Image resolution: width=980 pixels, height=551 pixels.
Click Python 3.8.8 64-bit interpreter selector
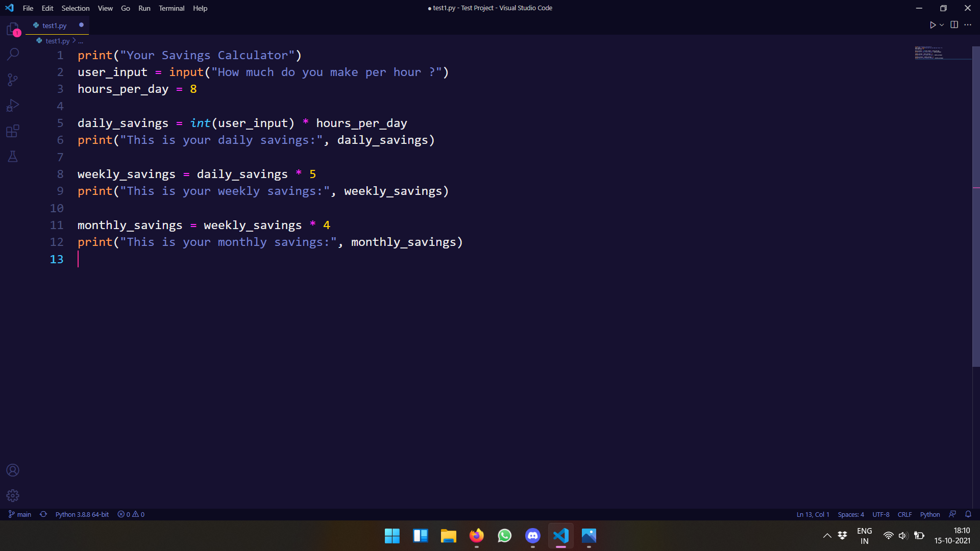[x=82, y=514]
